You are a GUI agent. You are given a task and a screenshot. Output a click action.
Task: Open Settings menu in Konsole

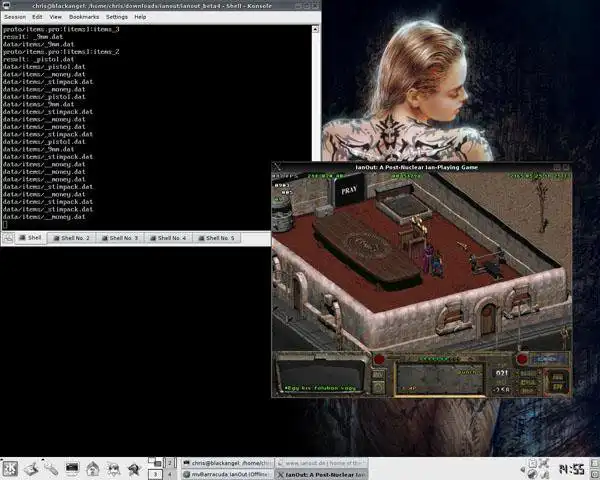117,17
